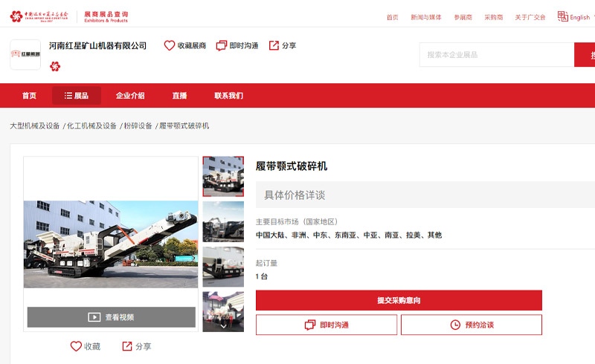The width and height of the screenshot is (595, 364).
Task: Click the 预约洽谈 appointment button
Action: coord(472,325)
